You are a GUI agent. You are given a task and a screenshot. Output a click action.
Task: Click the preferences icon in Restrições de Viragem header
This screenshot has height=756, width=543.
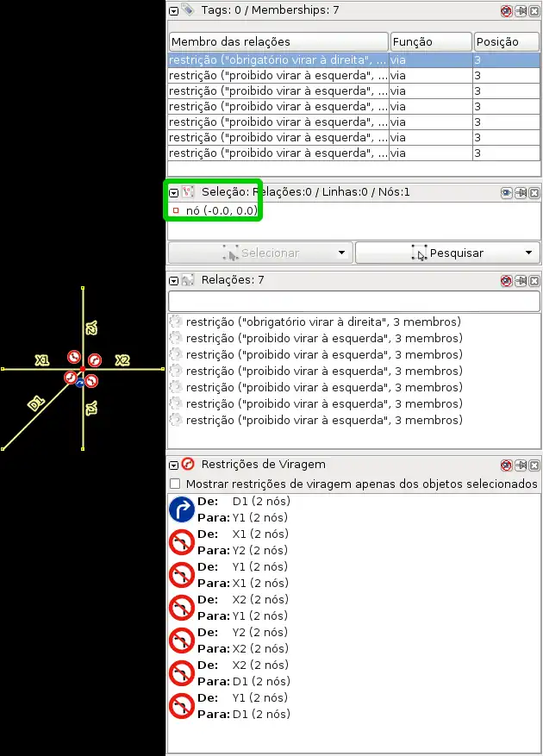coord(507,464)
